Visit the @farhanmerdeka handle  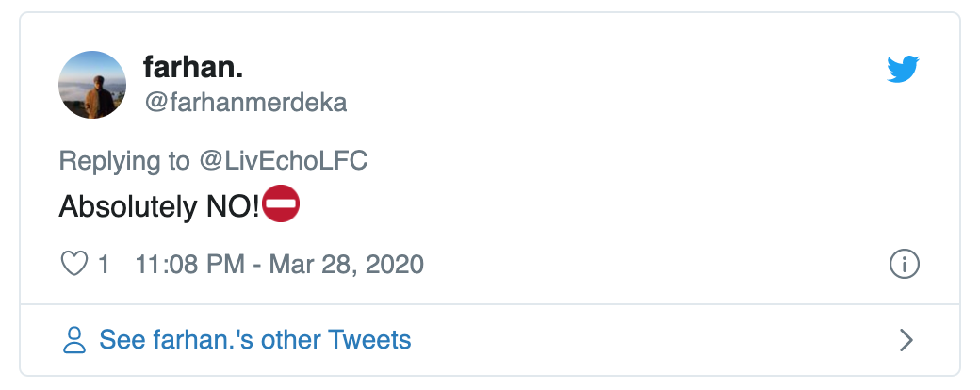(x=245, y=102)
